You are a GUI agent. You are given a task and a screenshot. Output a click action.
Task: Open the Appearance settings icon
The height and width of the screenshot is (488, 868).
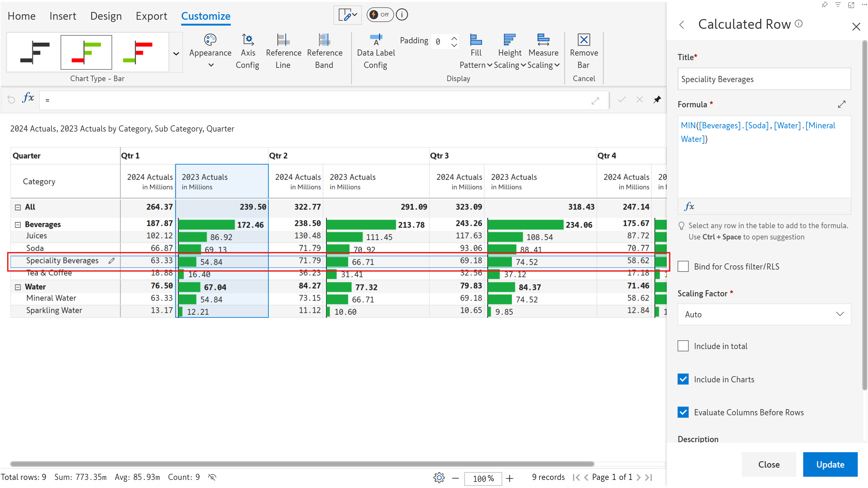click(210, 40)
